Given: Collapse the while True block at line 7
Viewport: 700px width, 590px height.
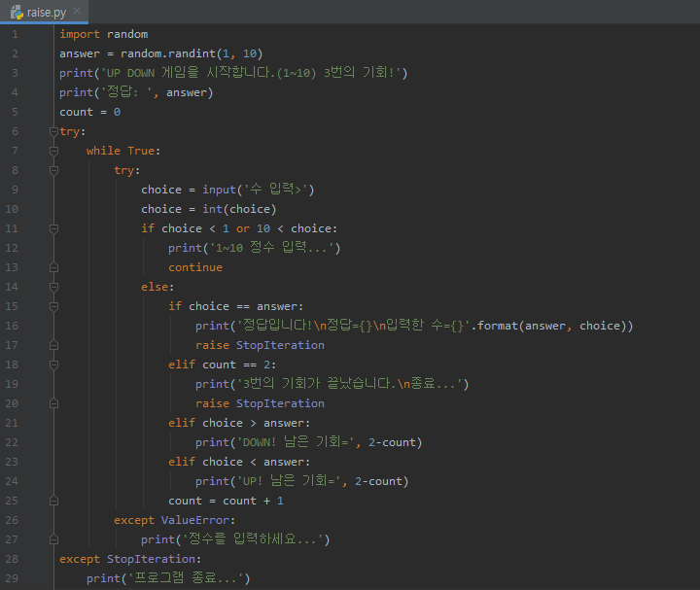Looking at the screenshot, I should point(53,151).
